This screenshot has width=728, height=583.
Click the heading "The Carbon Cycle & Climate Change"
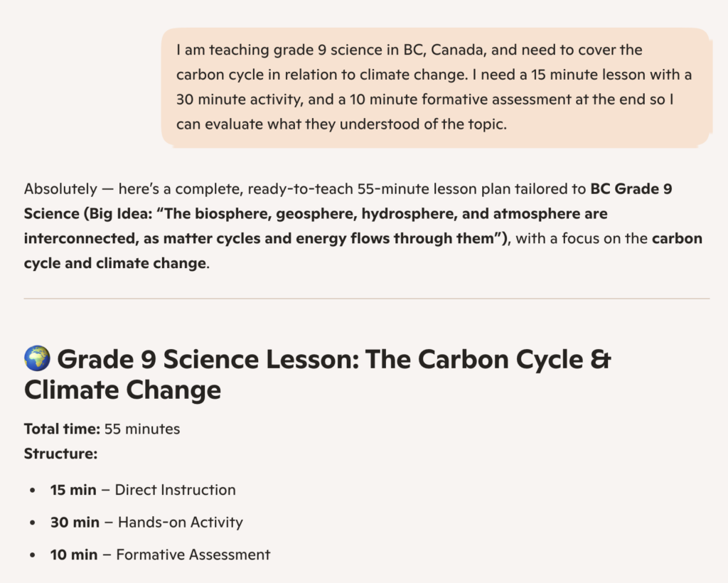tap(317, 375)
